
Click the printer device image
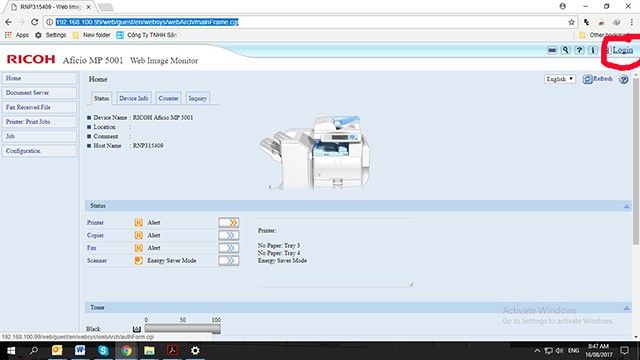click(x=315, y=152)
